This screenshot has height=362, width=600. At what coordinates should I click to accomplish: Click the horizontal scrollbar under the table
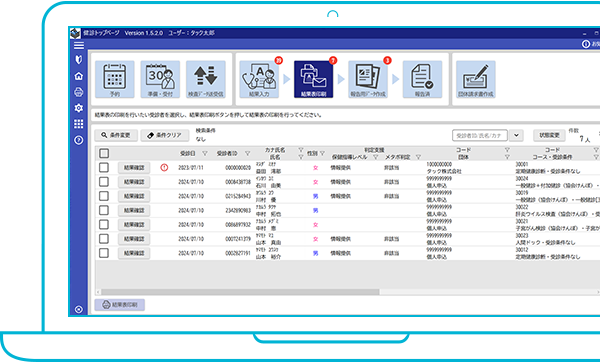(x=240, y=292)
